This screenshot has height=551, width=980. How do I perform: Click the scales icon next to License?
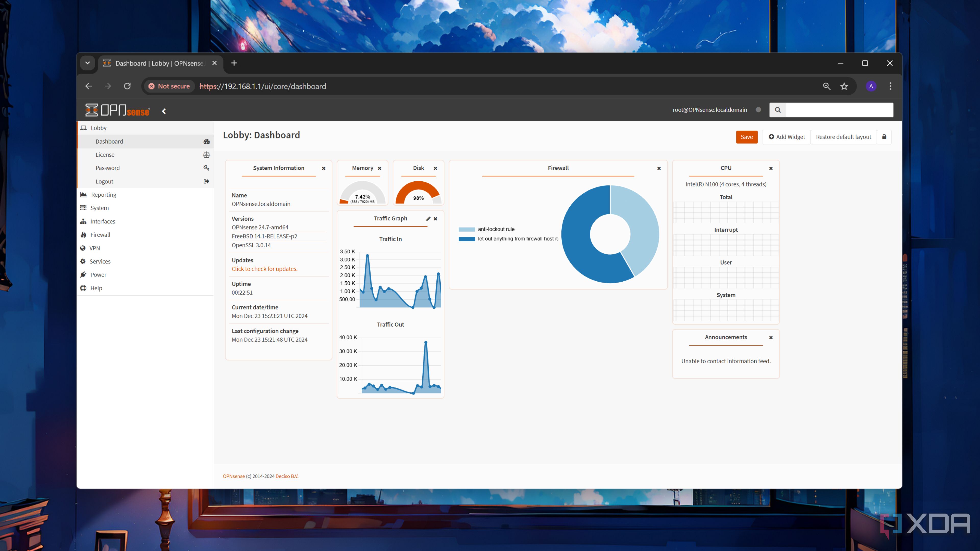[206, 154]
